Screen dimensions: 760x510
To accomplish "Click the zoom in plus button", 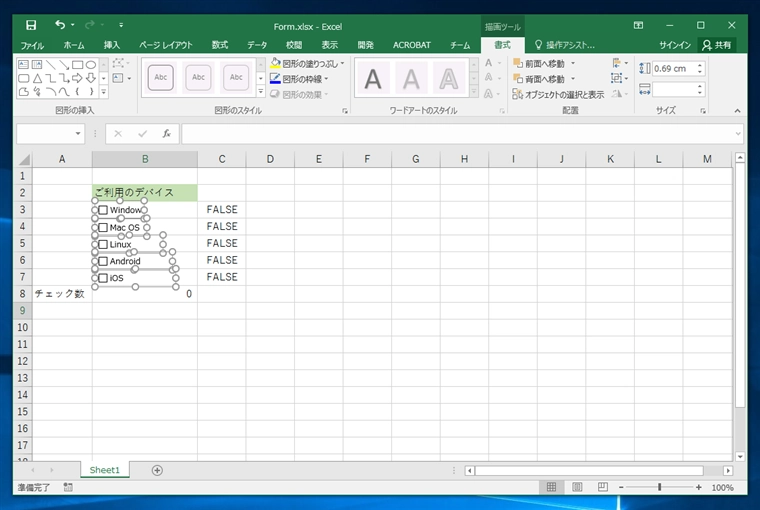I will coord(698,487).
